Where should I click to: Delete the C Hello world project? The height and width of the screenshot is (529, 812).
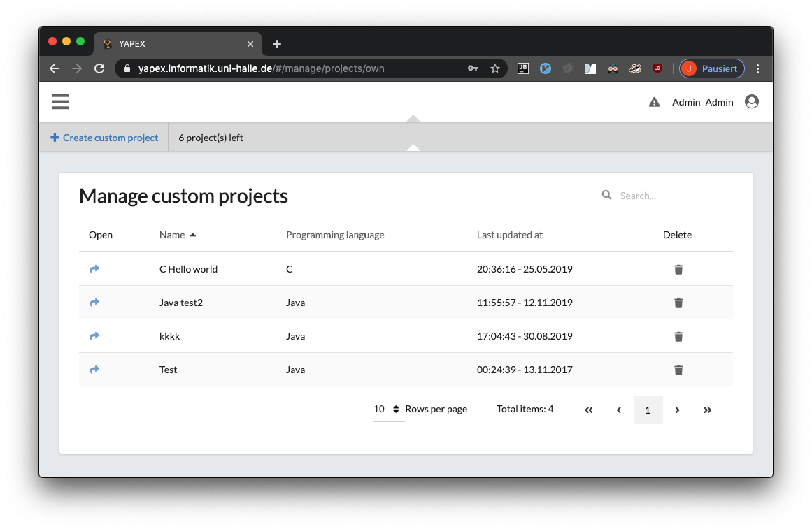tap(678, 269)
